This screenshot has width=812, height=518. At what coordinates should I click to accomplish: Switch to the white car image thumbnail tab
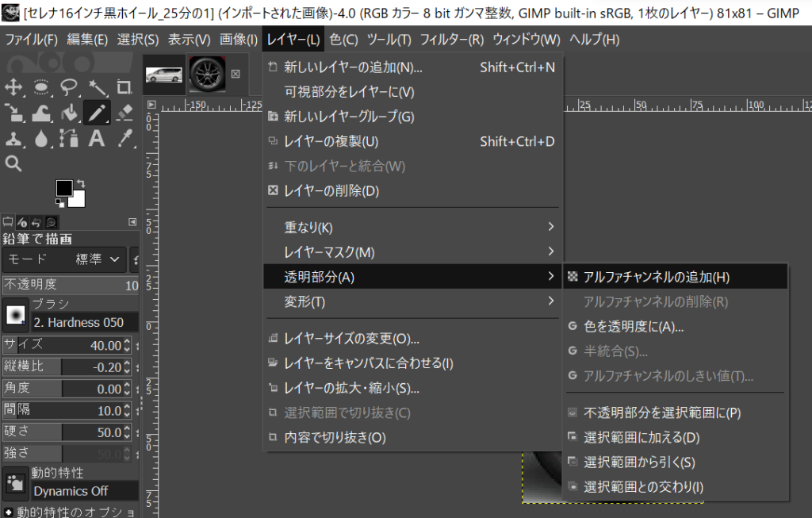164,74
